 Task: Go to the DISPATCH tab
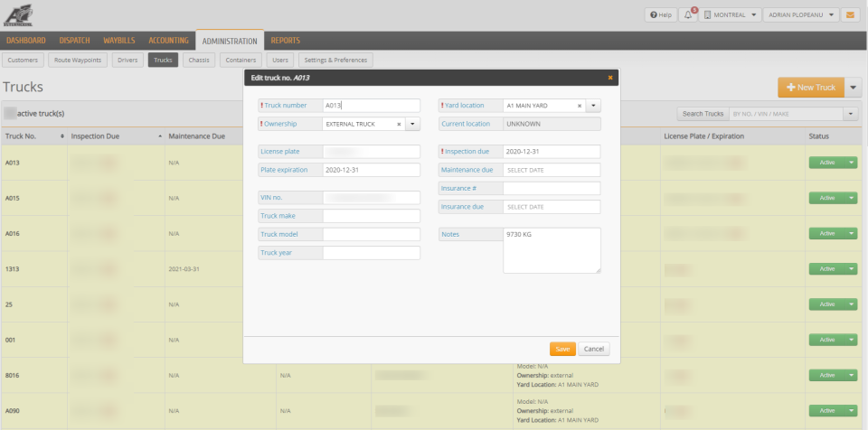75,41
